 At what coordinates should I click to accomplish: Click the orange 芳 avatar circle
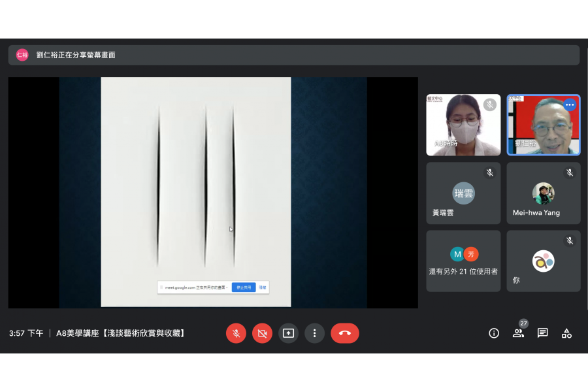click(471, 254)
